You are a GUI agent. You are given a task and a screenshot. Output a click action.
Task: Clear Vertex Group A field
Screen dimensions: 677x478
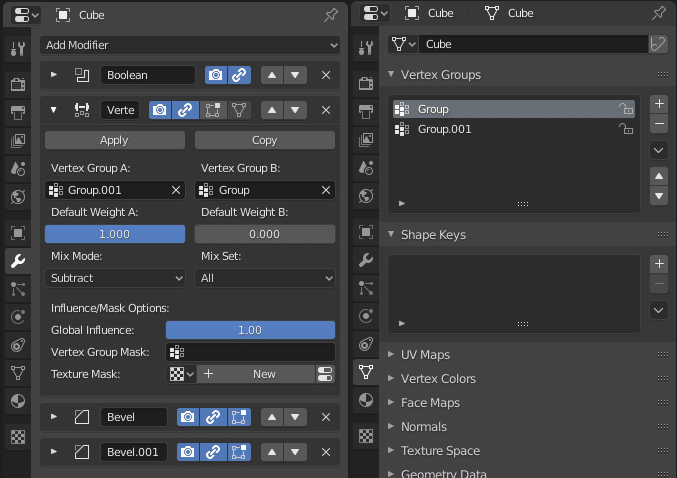coord(176,190)
